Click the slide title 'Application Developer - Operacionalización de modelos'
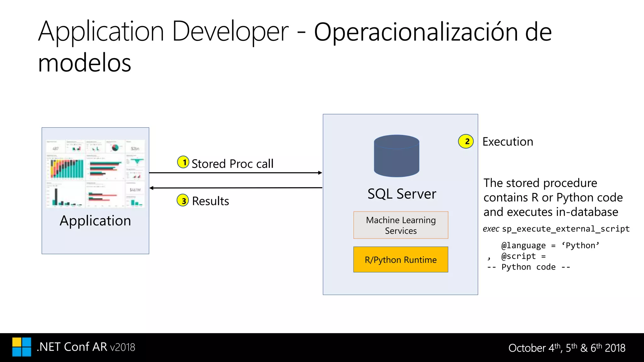Image resolution: width=644 pixels, height=362 pixels. click(295, 47)
